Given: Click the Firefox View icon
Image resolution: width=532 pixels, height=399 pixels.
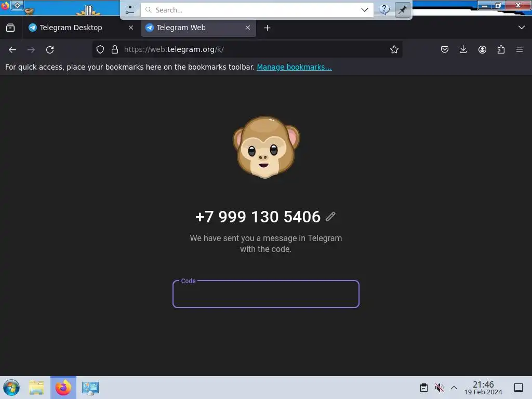Looking at the screenshot, I should pos(10,28).
